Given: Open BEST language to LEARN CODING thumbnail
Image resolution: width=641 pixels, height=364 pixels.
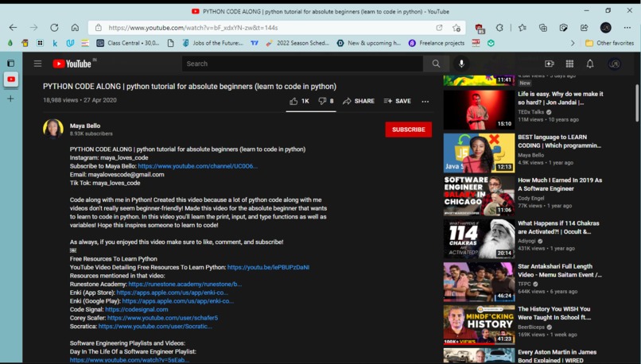Looking at the screenshot, I should pos(479,153).
